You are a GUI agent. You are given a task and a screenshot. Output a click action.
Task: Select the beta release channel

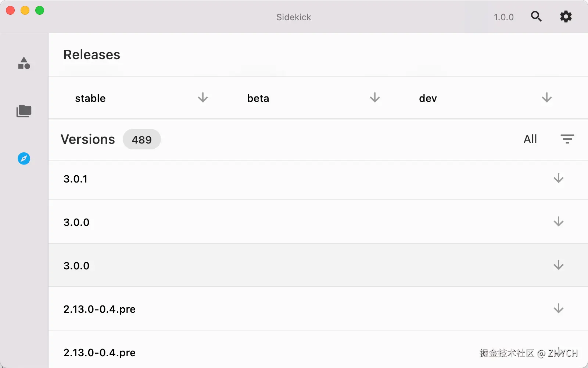tap(258, 98)
